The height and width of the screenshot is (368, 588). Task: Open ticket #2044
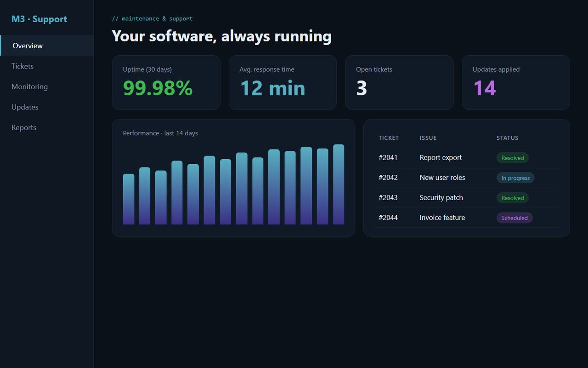coord(388,218)
